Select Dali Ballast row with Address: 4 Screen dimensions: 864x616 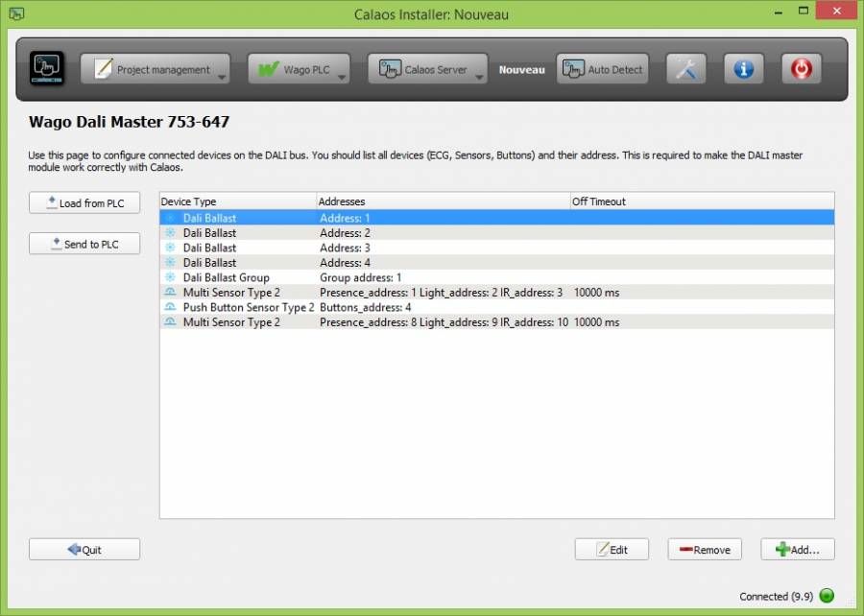point(497,263)
